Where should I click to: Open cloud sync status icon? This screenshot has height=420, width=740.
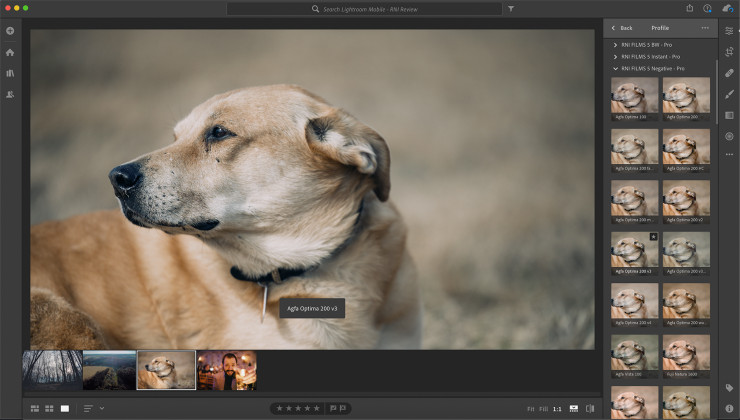(x=728, y=8)
